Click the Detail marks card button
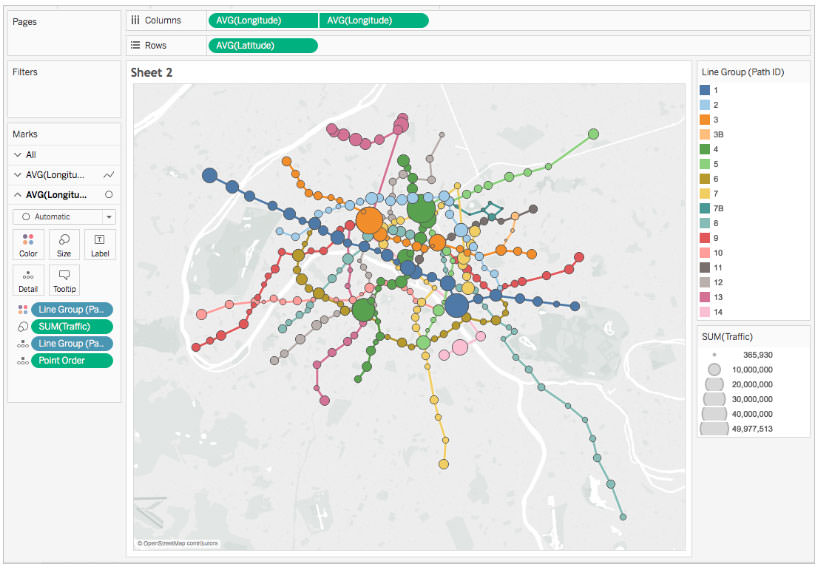The height and width of the screenshot is (569, 819). [x=28, y=279]
